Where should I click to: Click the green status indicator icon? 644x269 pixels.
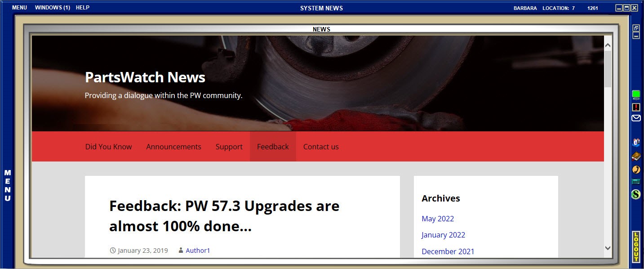click(x=636, y=94)
